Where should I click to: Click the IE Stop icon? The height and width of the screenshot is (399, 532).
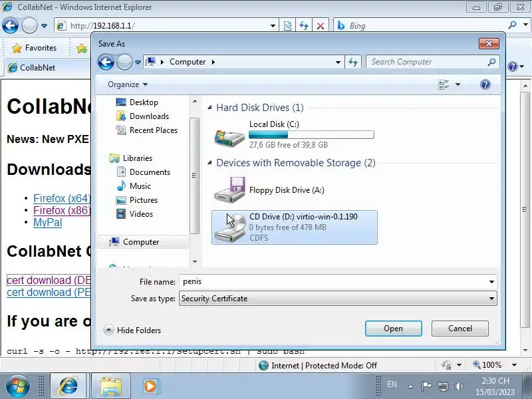tap(320, 26)
